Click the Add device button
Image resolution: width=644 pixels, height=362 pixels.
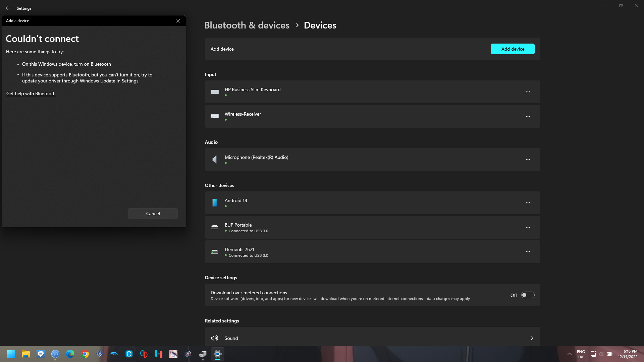(513, 49)
